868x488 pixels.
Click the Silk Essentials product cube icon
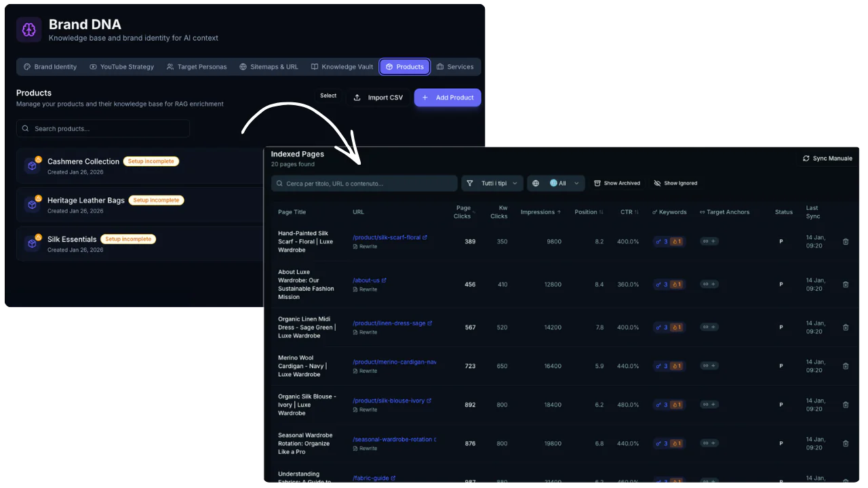click(32, 243)
